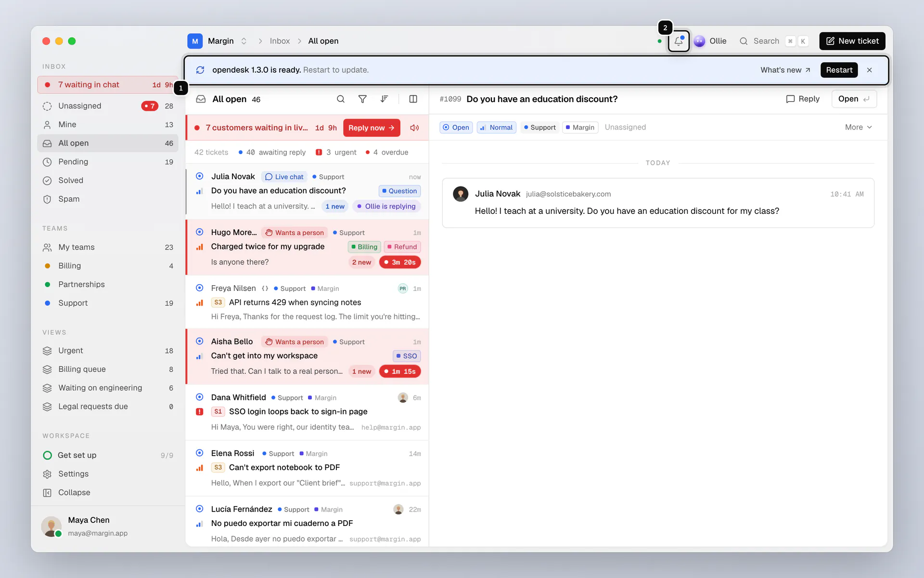Click Julia Novak's avatar in the message

pos(461,194)
